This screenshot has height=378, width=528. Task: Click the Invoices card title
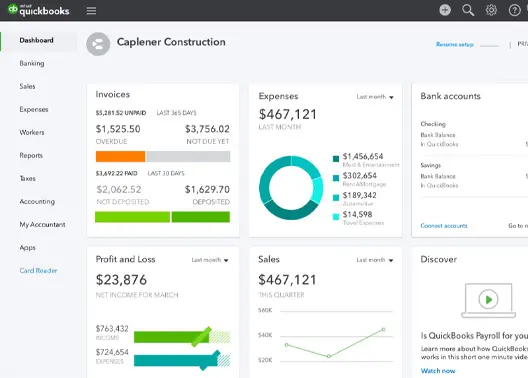(112, 95)
